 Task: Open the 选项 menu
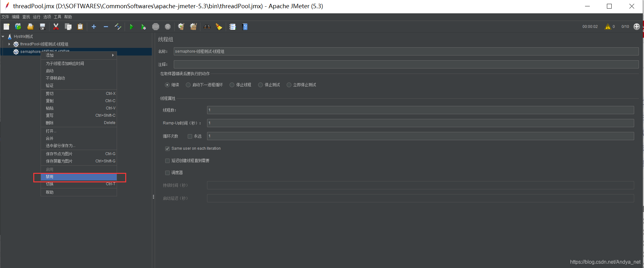47,17
